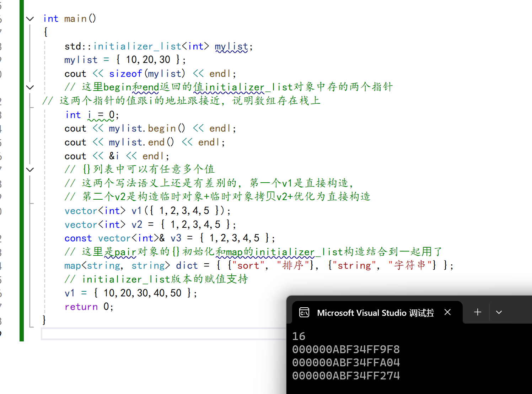
Task: Click the comment about initializer_list版本的赋值支持
Action: pyautogui.click(x=156, y=279)
